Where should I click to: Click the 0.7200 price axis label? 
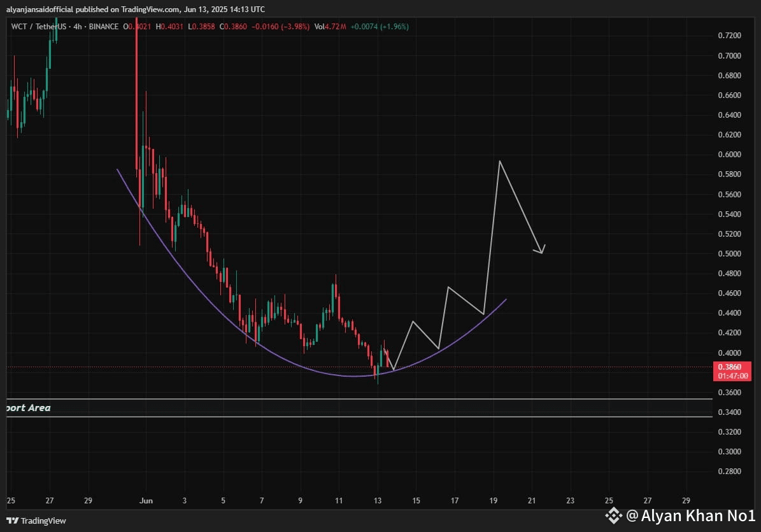click(729, 36)
